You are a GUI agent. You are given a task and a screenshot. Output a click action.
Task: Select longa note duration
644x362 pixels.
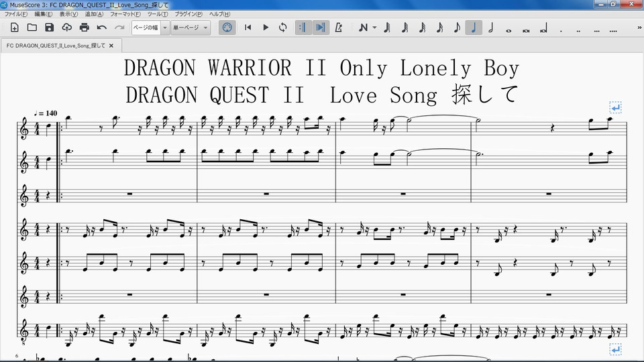point(543,29)
